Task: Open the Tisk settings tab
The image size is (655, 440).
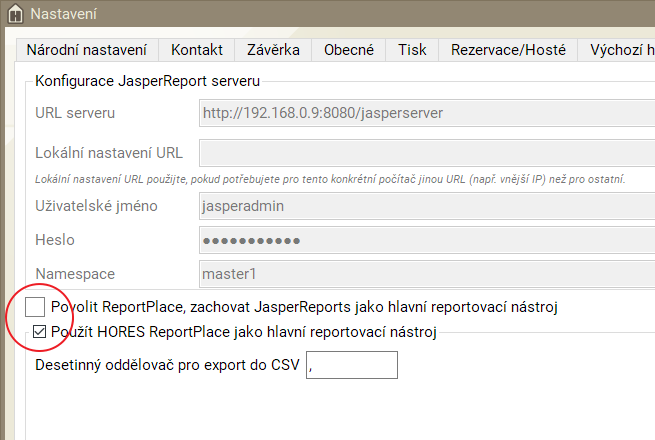Action: tap(412, 50)
